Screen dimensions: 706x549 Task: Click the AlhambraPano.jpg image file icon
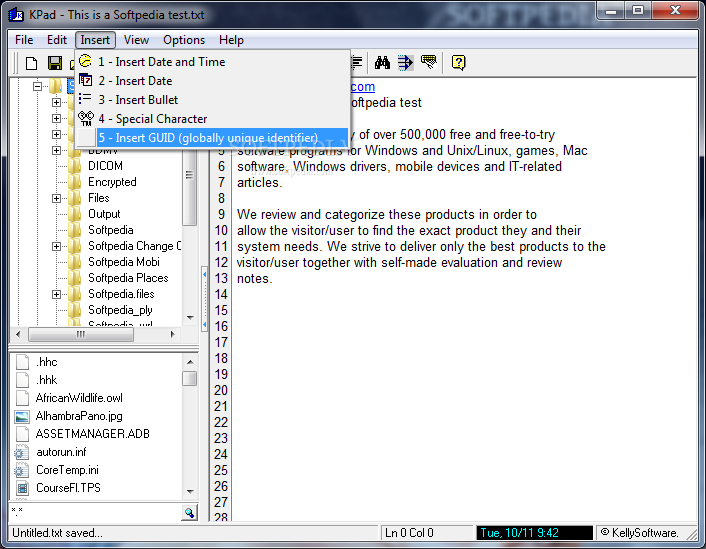(x=22, y=416)
